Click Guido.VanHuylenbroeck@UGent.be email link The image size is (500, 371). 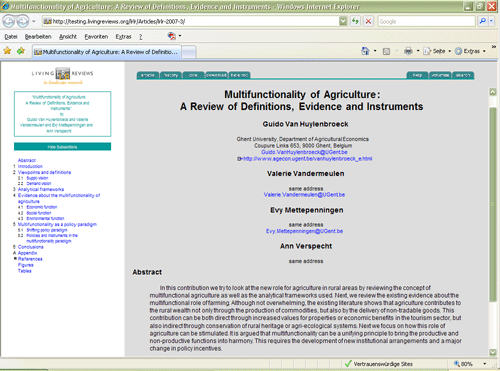point(304,152)
